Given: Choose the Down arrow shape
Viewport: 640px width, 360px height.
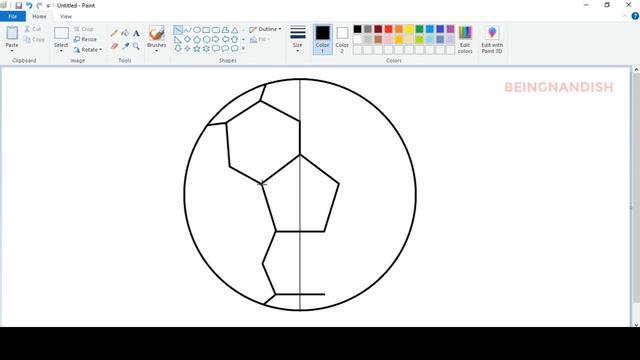Looking at the screenshot, I should click(x=178, y=49).
